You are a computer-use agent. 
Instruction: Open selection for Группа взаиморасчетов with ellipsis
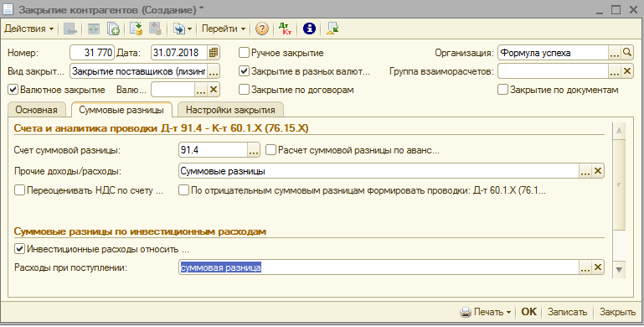click(x=615, y=71)
